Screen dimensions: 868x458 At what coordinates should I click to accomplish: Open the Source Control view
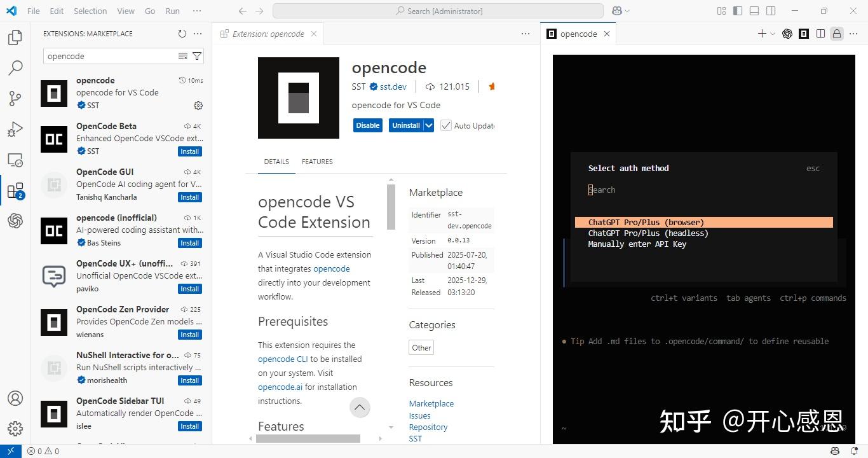pos(15,99)
